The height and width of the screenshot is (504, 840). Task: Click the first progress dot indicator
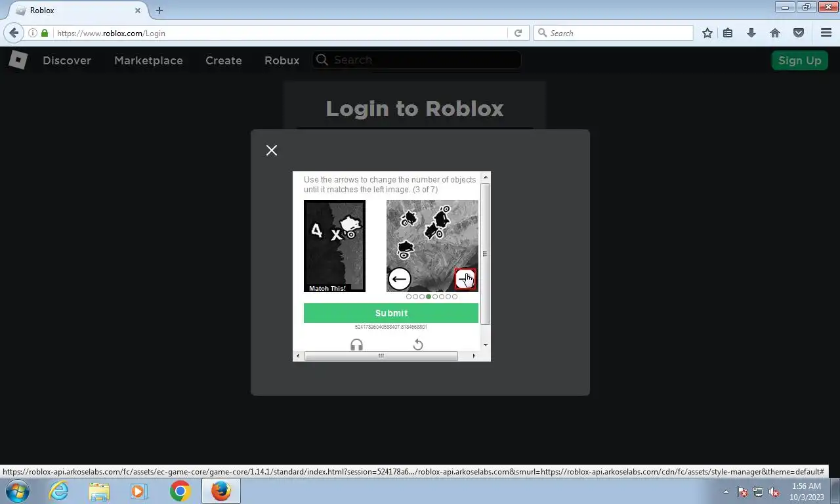(409, 297)
